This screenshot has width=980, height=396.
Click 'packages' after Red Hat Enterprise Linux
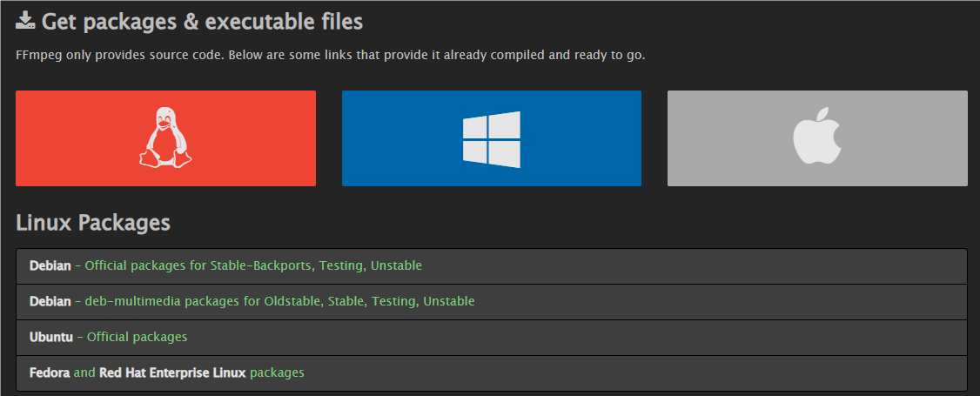(x=277, y=373)
